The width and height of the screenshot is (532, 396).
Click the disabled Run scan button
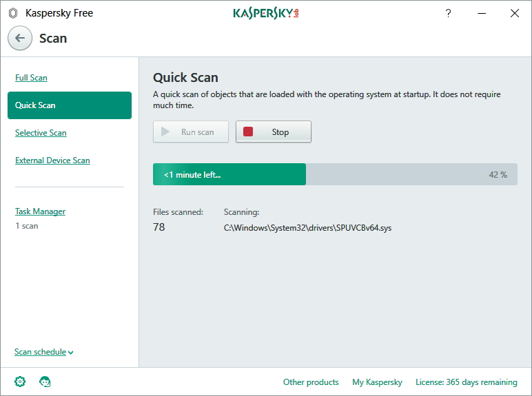pos(191,132)
